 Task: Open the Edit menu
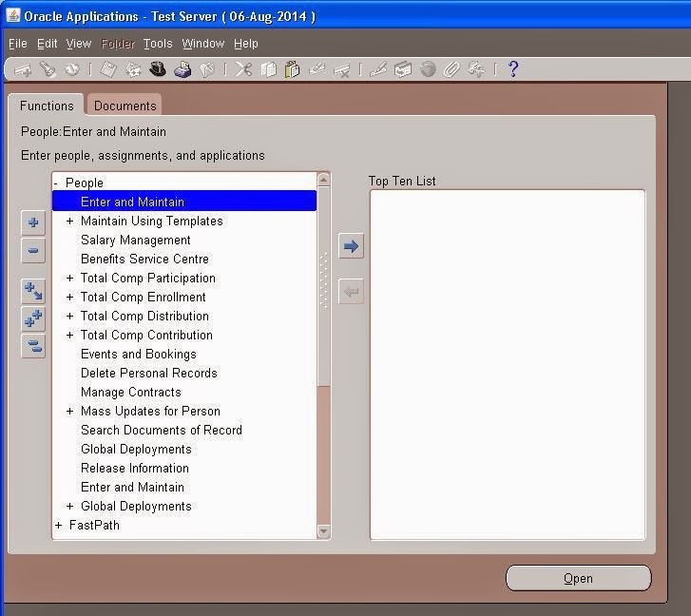48,44
